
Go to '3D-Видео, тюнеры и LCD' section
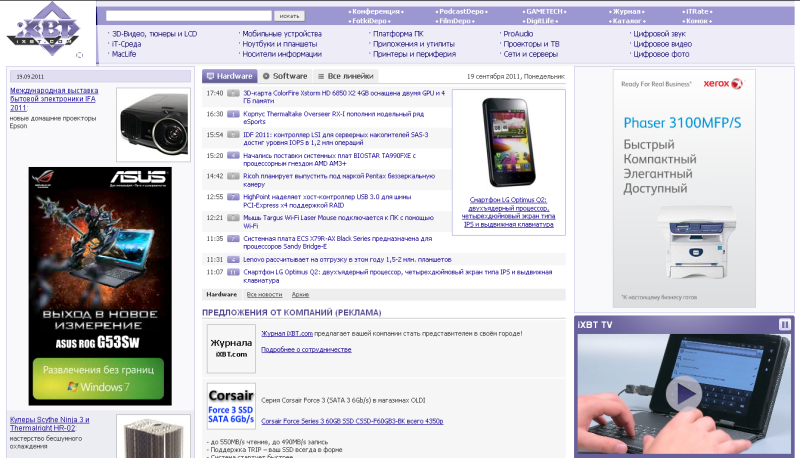coord(154,34)
